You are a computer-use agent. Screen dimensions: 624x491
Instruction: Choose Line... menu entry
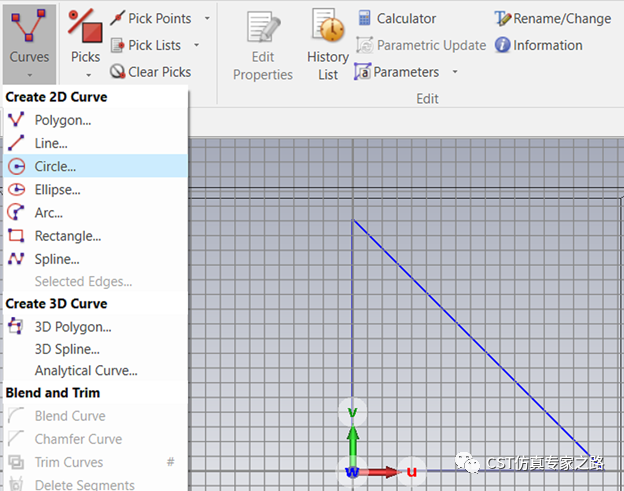(x=96, y=143)
